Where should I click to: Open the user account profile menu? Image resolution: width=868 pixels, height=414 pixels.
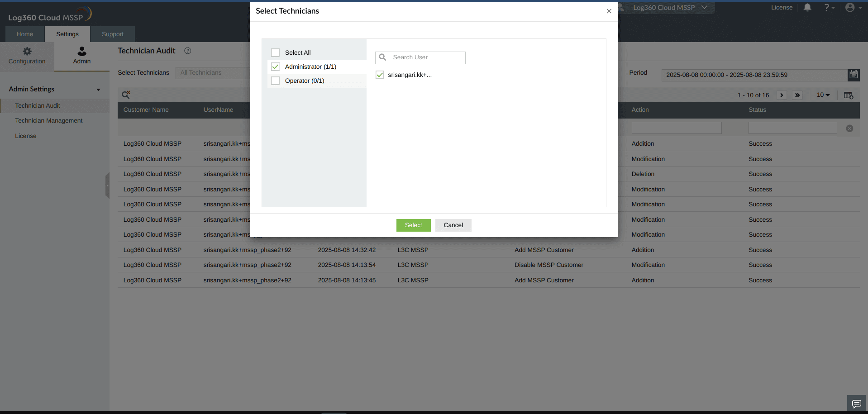point(854,8)
